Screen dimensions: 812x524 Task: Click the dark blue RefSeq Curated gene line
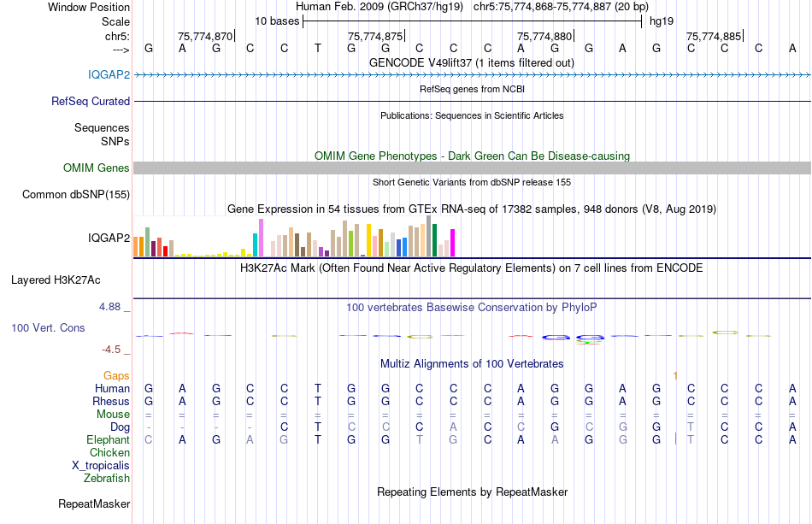point(472,102)
